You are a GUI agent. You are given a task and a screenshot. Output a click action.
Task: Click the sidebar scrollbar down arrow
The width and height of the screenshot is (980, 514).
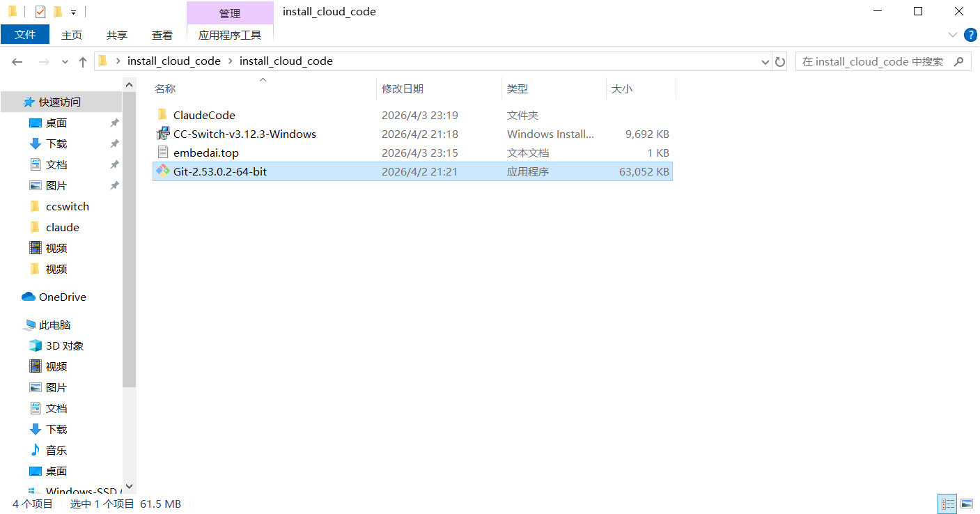(129, 487)
